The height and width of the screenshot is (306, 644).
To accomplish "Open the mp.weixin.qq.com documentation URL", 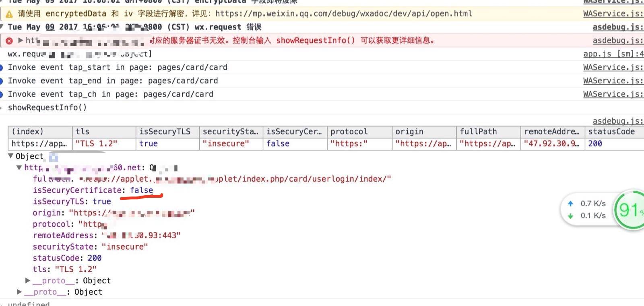I will 344,14.
